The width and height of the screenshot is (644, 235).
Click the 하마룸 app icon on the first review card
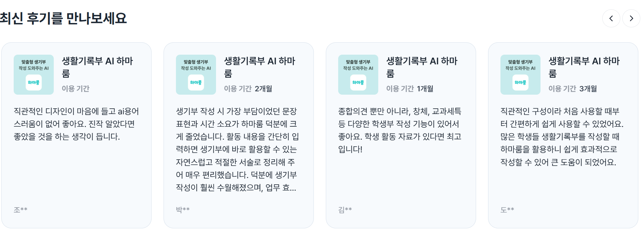pyautogui.click(x=33, y=74)
